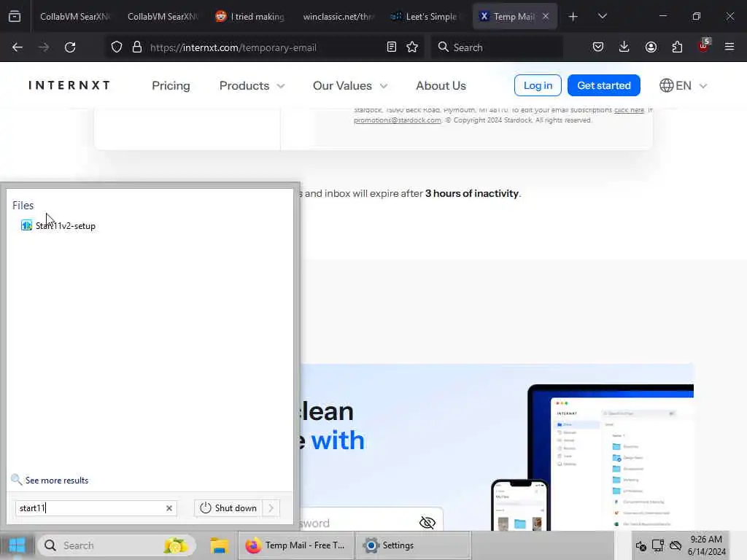This screenshot has height=560, width=747.
Task: Open About Us page
Action: point(441,86)
